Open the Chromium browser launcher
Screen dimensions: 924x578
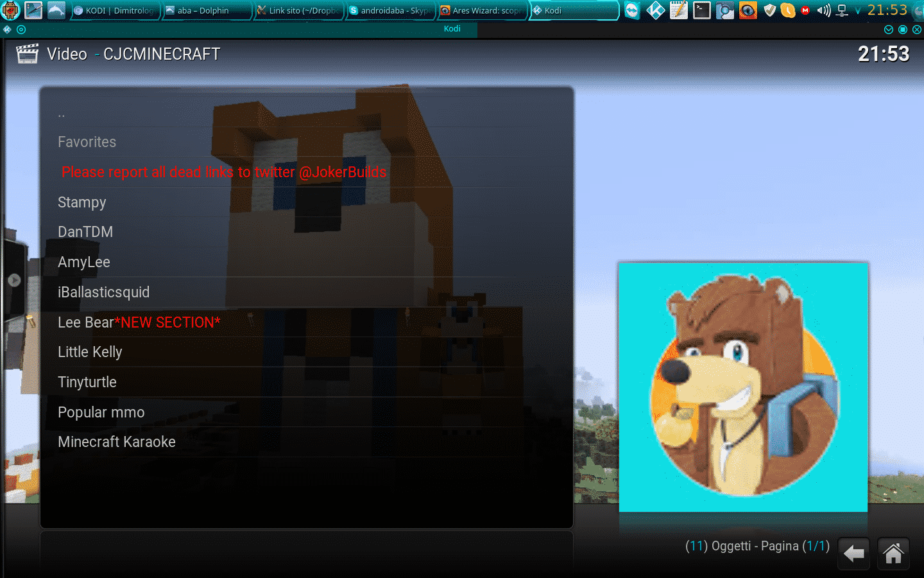[x=725, y=10]
